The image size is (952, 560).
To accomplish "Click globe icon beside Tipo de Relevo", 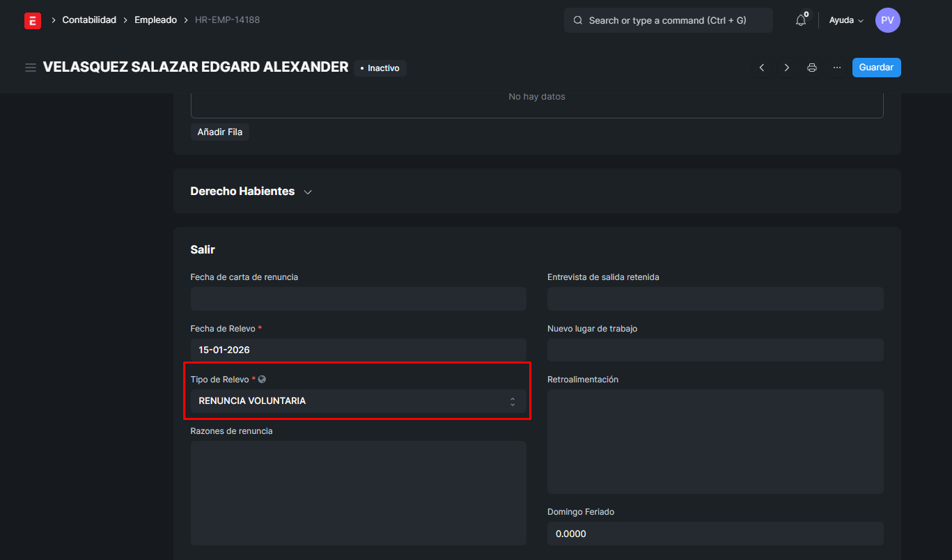I will click(263, 380).
